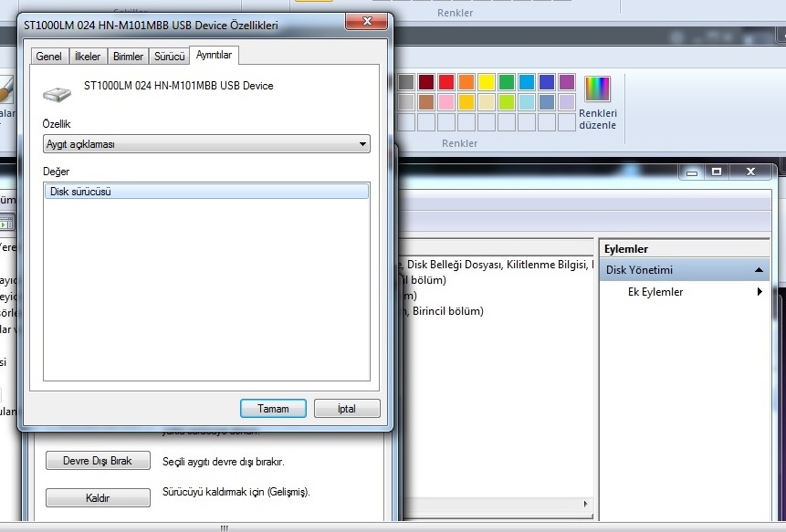The width and height of the screenshot is (786, 532).
Task: Switch to the Sürücü tab
Action: (170, 56)
